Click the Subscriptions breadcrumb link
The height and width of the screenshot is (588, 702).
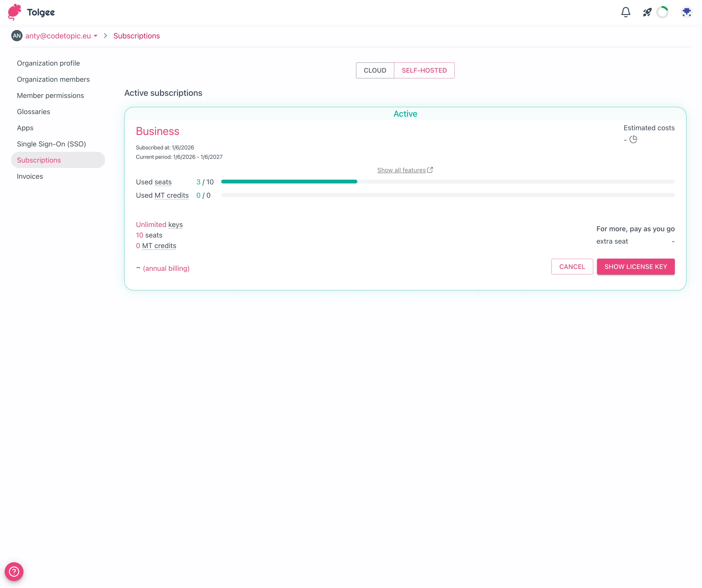[x=136, y=36]
